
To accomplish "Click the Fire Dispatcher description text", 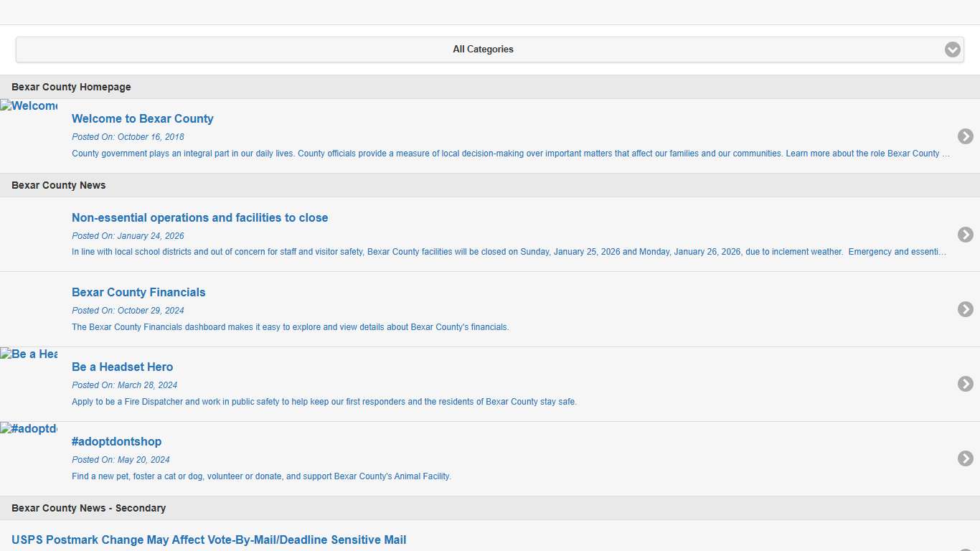I will point(324,402).
